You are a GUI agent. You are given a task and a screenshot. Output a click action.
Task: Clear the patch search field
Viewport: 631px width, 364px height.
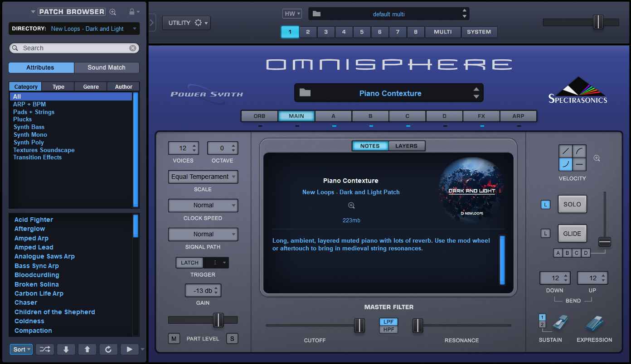click(x=132, y=48)
